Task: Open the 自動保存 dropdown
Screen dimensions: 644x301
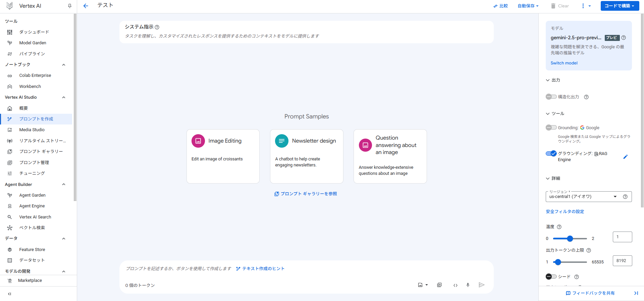Action: (x=528, y=6)
